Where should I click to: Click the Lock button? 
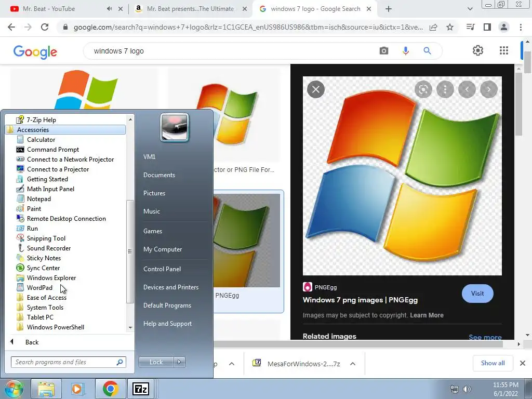pos(156,362)
